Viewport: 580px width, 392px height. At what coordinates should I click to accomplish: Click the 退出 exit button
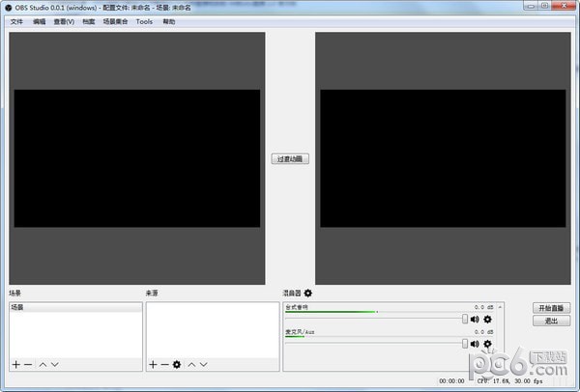552,321
